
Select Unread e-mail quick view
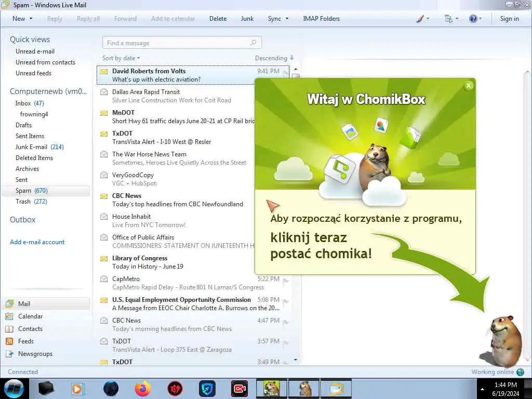point(35,51)
